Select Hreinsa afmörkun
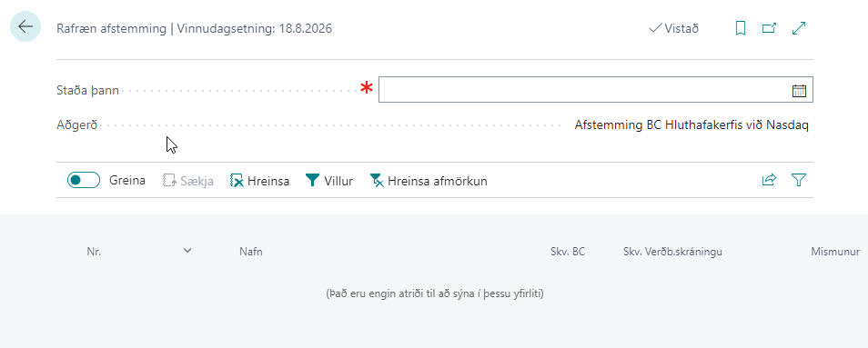The width and height of the screenshot is (868, 348). (x=429, y=181)
